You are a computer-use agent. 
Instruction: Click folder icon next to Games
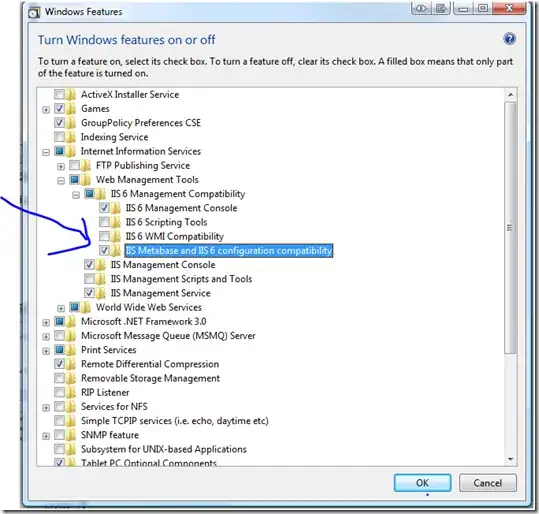[71, 109]
